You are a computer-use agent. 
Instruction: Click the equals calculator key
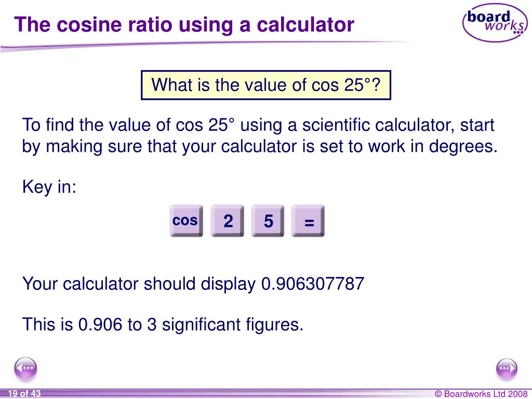(x=308, y=220)
